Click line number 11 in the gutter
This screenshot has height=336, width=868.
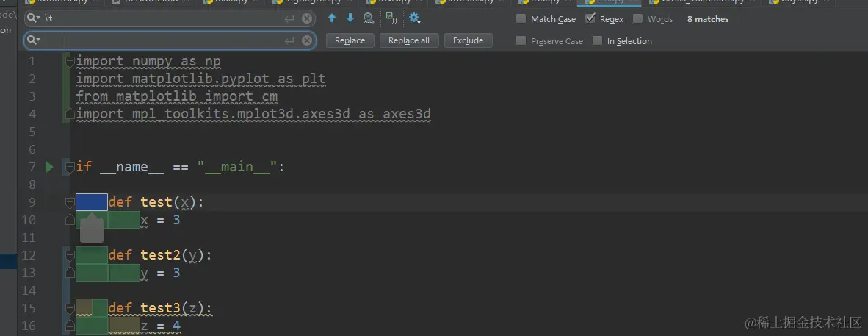pyautogui.click(x=28, y=237)
